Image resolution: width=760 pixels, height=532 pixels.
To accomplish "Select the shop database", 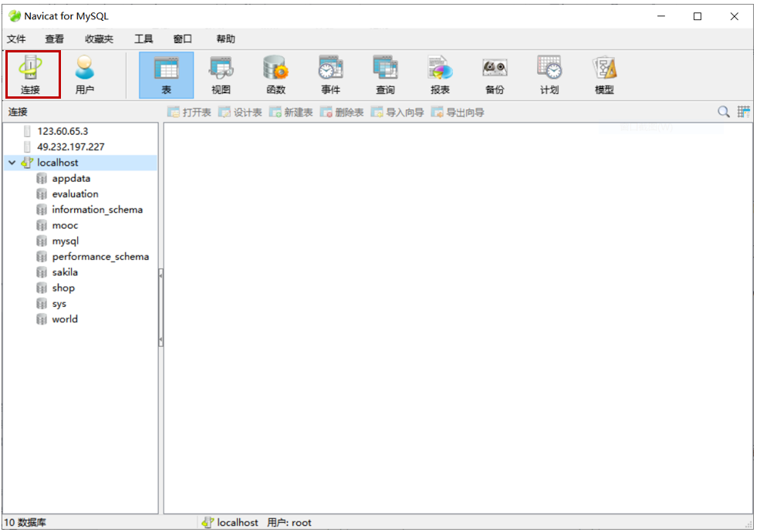I will [x=63, y=288].
